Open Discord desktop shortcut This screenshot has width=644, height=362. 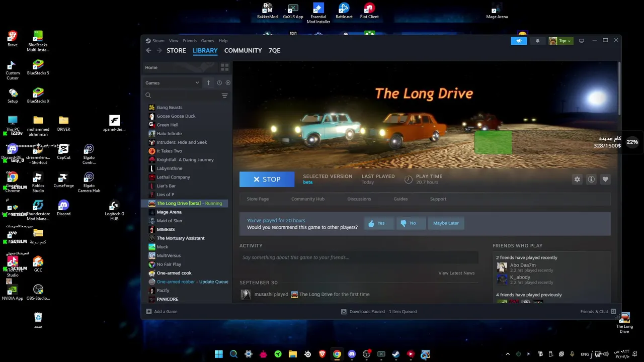coord(63,208)
